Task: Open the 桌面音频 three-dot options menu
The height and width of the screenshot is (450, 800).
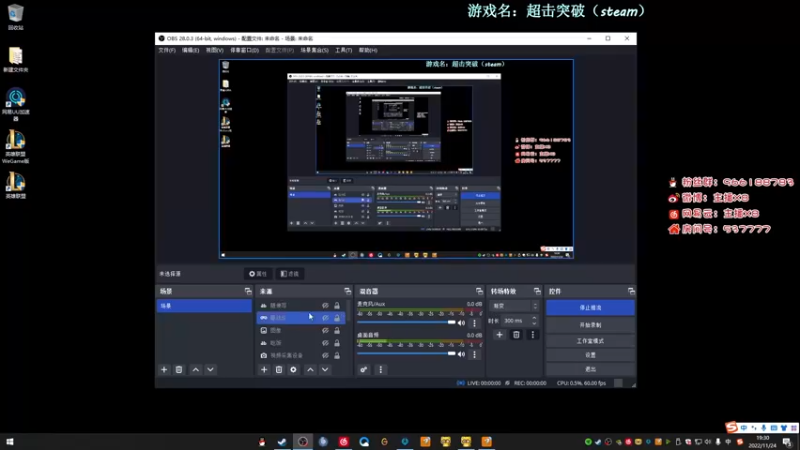Action: pos(474,354)
